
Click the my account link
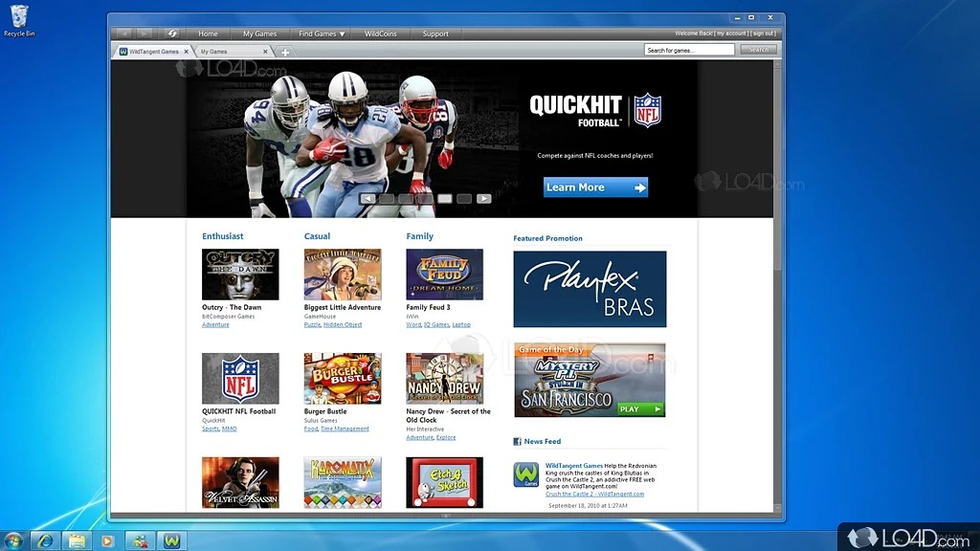tap(731, 33)
